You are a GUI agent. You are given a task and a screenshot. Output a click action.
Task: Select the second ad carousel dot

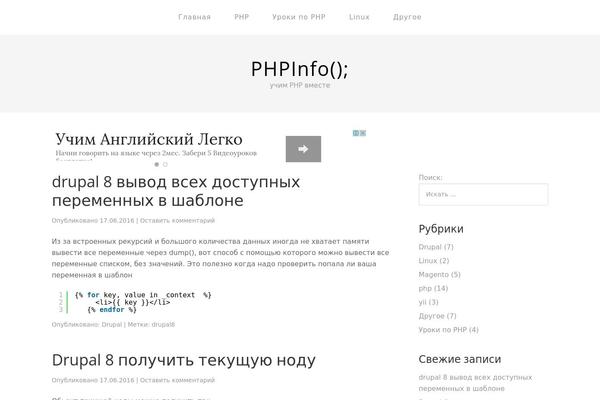165,165
